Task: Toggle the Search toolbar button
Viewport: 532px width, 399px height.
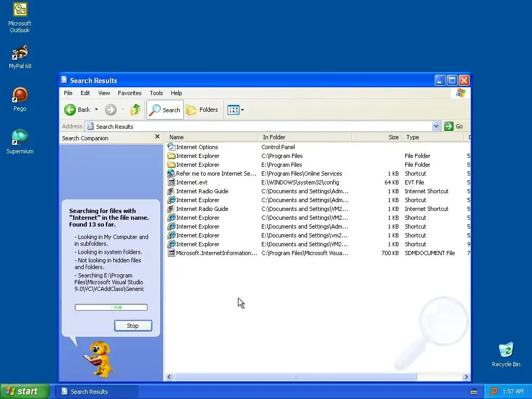Action: pos(165,110)
